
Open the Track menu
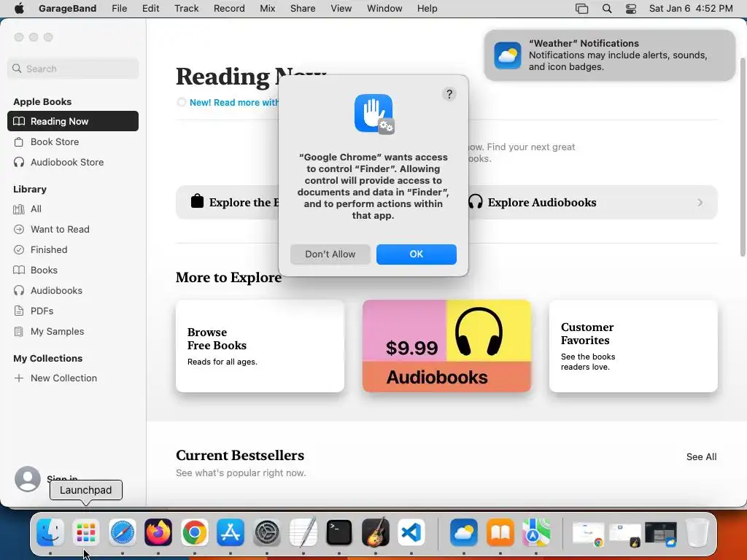pos(186,9)
